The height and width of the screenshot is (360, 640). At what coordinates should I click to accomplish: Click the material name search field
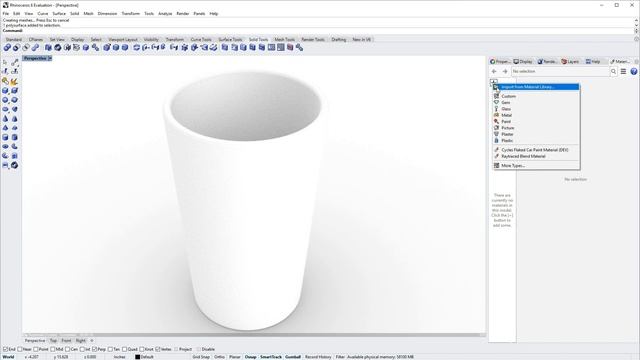tap(560, 71)
